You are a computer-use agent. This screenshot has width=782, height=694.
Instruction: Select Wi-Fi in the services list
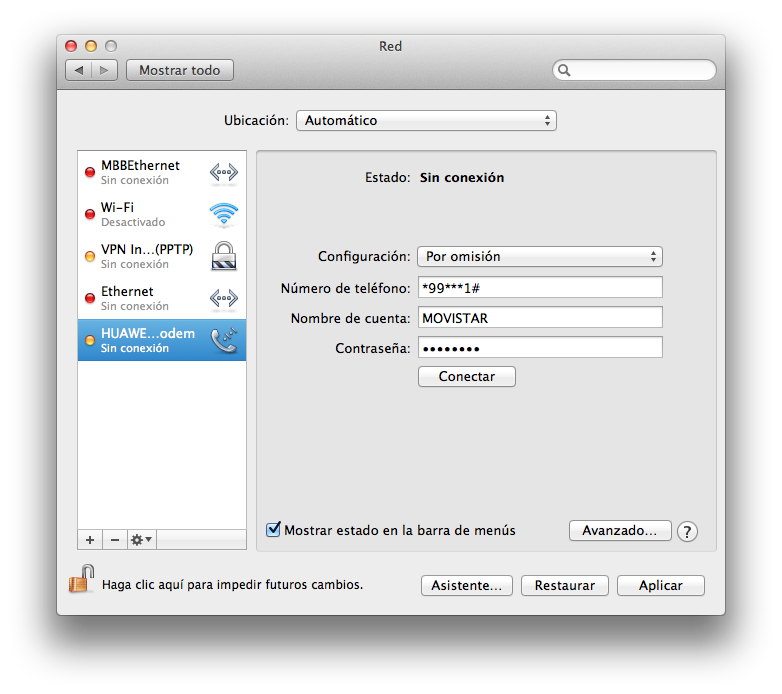(x=162, y=214)
